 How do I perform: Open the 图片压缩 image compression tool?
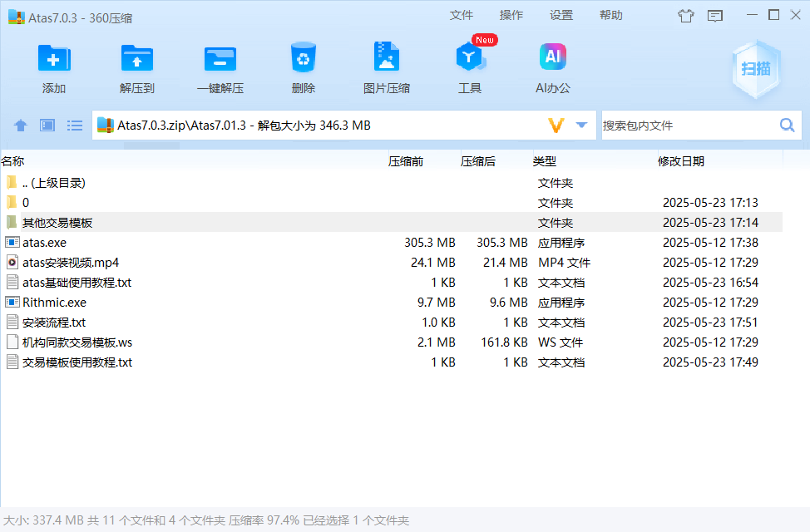[387, 57]
